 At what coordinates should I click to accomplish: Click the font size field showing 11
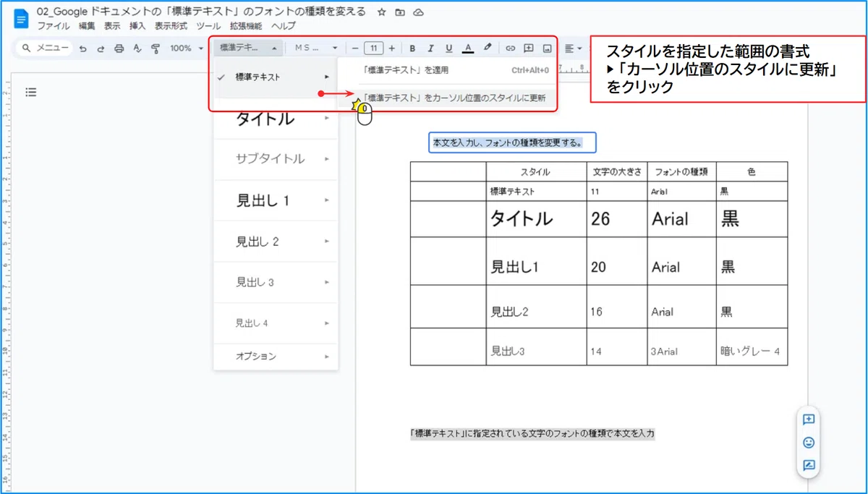point(373,48)
